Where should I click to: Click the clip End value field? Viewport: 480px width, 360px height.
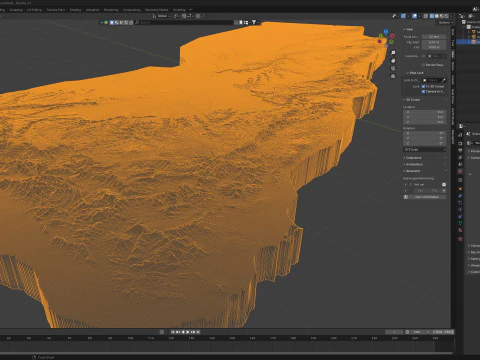tap(434, 47)
